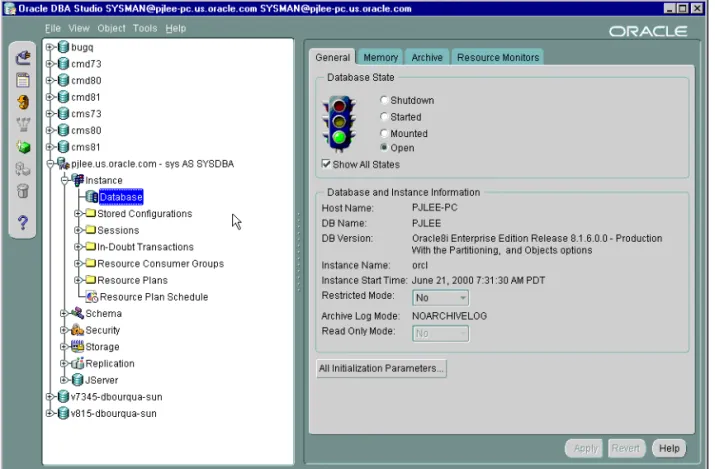Click the blue question mark help icon
715x469 pixels.
pyautogui.click(x=23, y=223)
